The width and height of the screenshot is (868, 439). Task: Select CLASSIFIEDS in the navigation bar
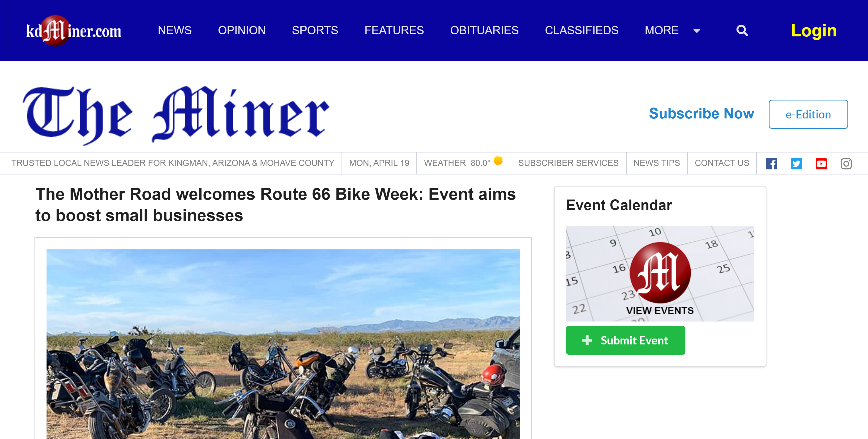(x=582, y=30)
